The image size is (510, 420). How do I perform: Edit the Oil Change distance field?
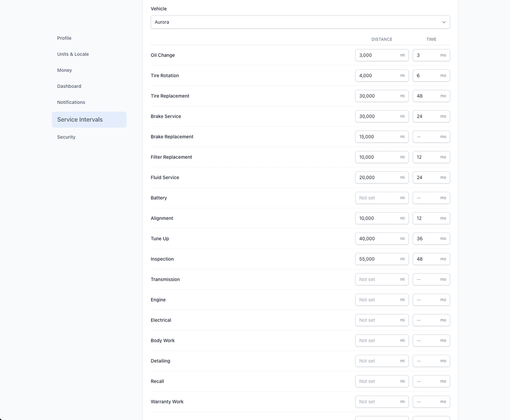[x=378, y=55]
